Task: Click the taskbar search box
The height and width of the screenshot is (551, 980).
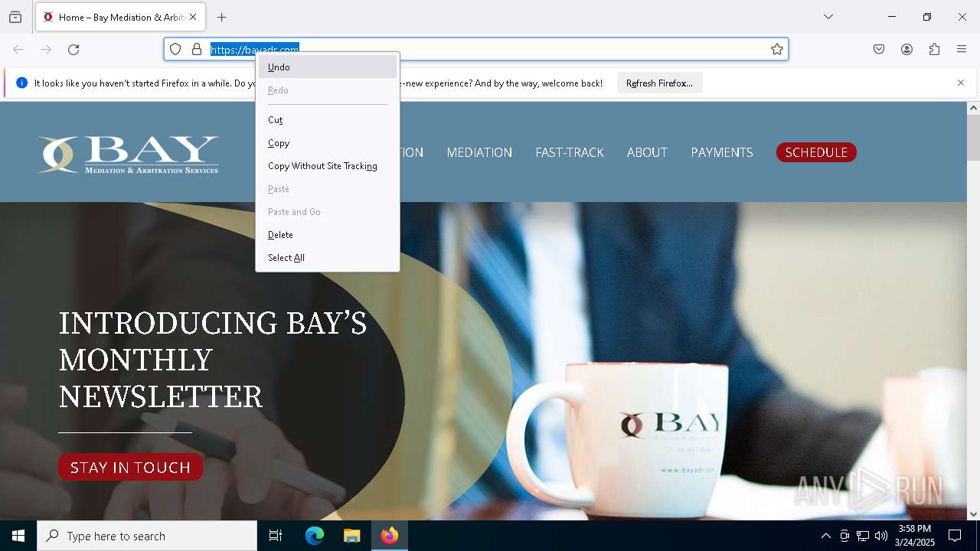Action: (147, 536)
